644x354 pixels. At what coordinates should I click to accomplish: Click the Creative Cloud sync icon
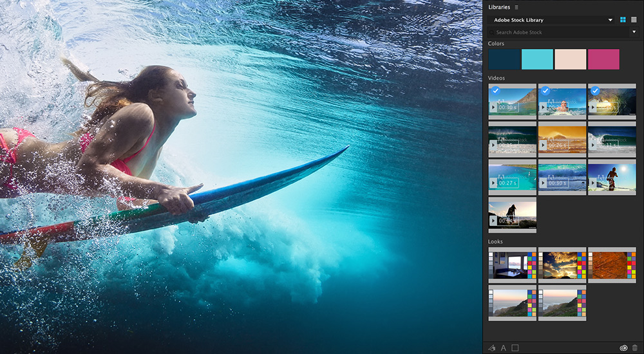tap(623, 348)
